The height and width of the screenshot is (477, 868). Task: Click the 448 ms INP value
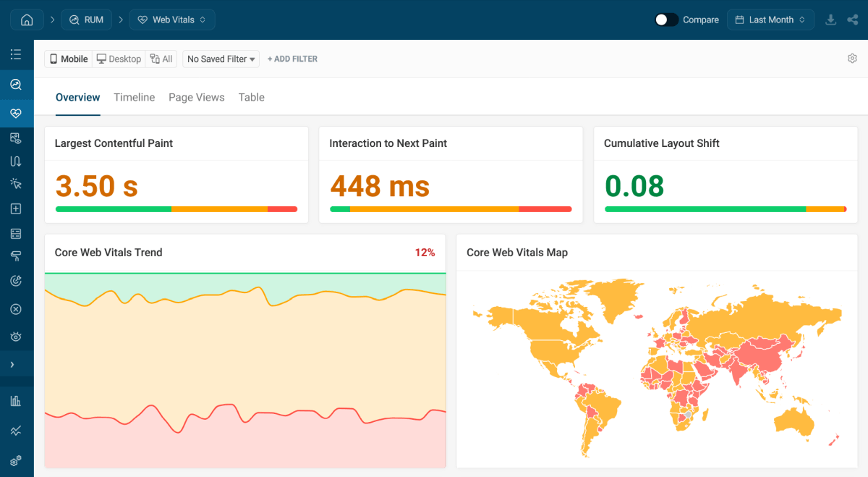tap(380, 186)
